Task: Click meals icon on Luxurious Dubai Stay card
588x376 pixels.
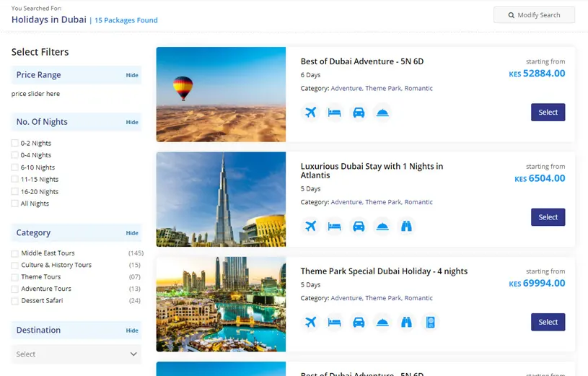Action: click(382, 227)
